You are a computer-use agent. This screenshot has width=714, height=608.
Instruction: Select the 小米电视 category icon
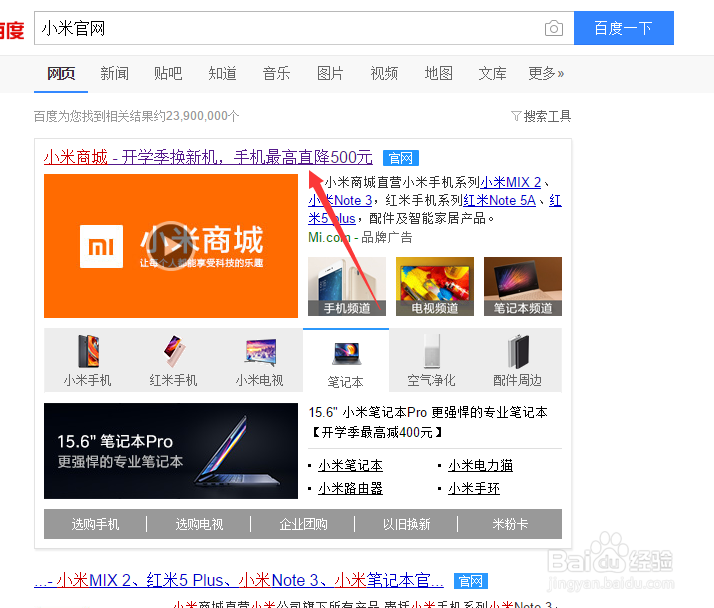260,360
